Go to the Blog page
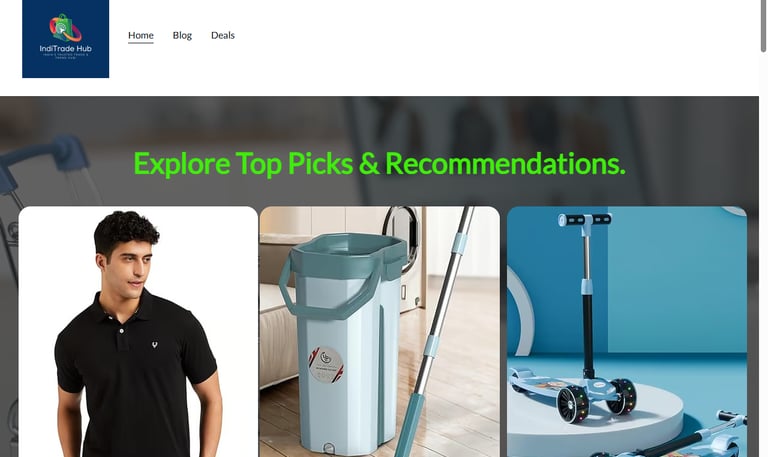The height and width of the screenshot is (457, 768). click(x=182, y=35)
